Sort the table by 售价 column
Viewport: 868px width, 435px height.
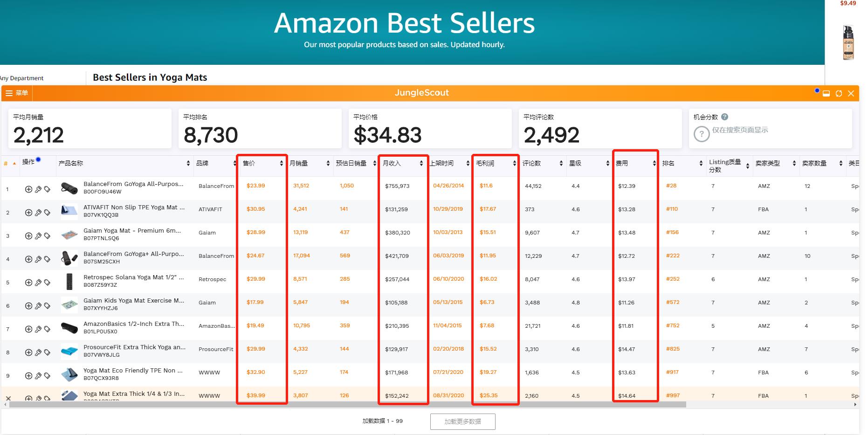click(x=281, y=163)
